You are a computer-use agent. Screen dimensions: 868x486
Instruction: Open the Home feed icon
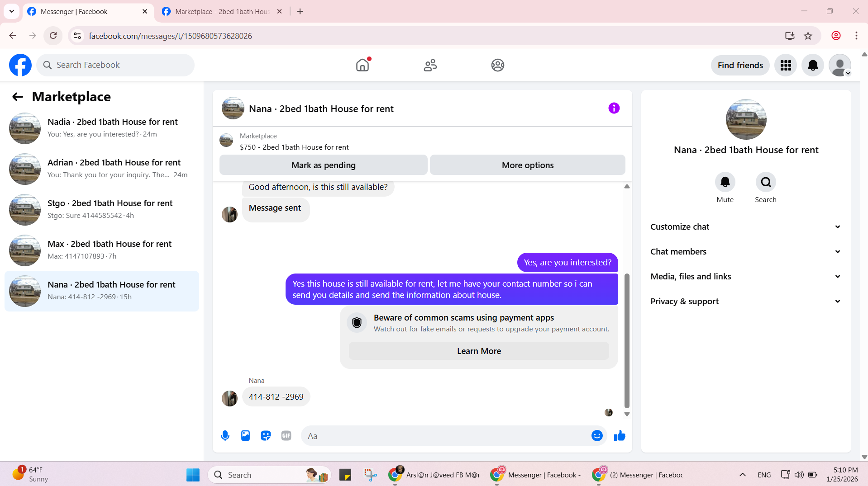coord(362,65)
